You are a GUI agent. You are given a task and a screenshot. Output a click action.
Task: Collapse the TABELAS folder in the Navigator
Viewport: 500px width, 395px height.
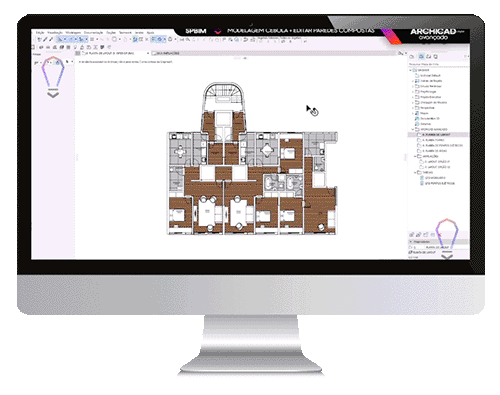point(415,172)
